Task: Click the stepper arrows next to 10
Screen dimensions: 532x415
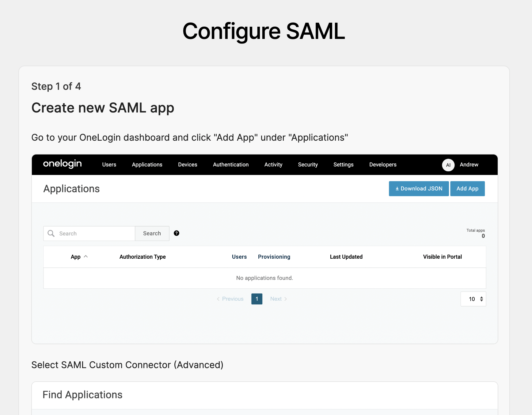Action: pos(481,299)
